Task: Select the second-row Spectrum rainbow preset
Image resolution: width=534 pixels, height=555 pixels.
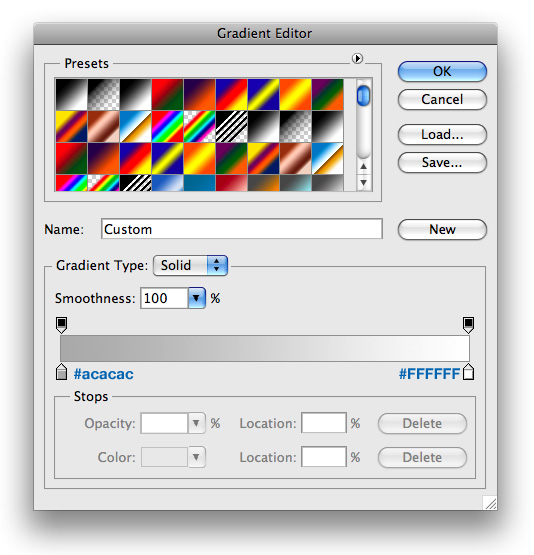Action: click(x=167, y=126)
